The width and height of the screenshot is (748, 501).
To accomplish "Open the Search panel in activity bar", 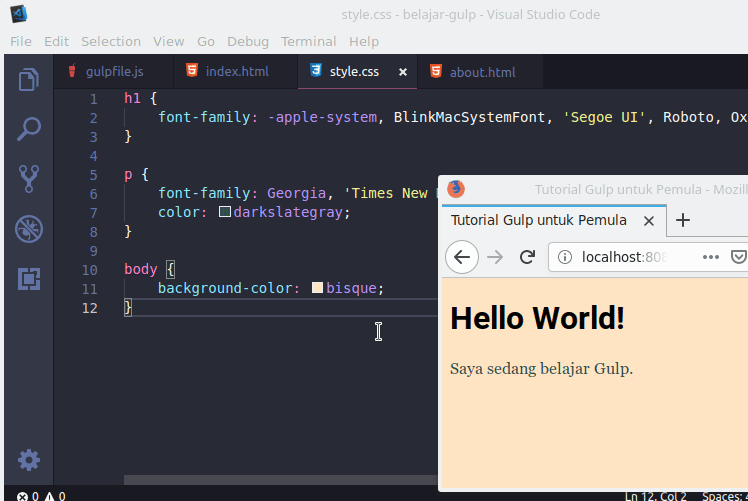I will [29, 129].
